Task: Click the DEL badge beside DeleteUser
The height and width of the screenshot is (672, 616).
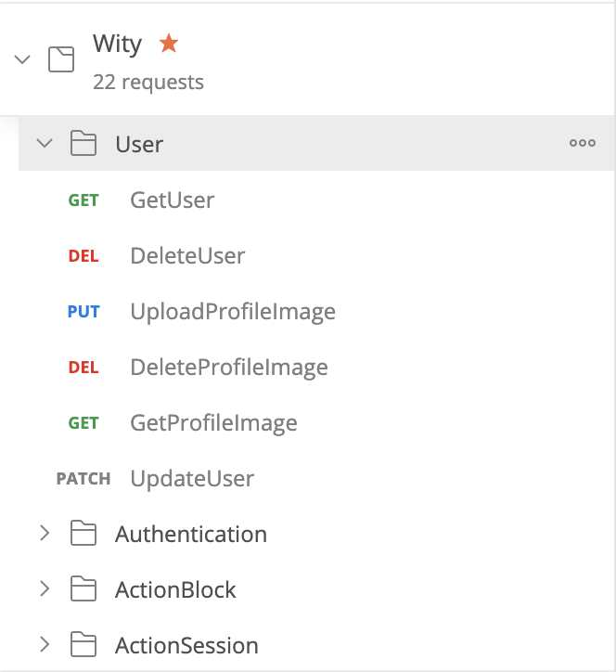Action: click(83, 256)
